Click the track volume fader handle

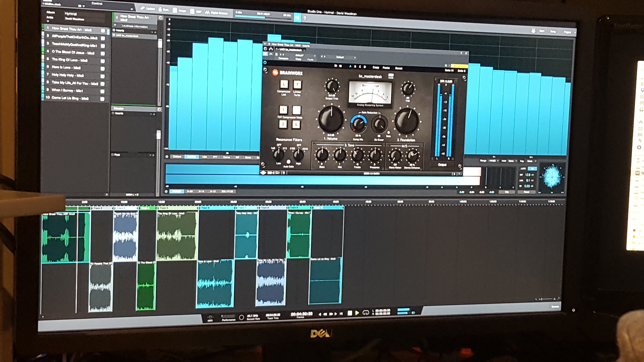pyautogui.click(x=160, y=44)
